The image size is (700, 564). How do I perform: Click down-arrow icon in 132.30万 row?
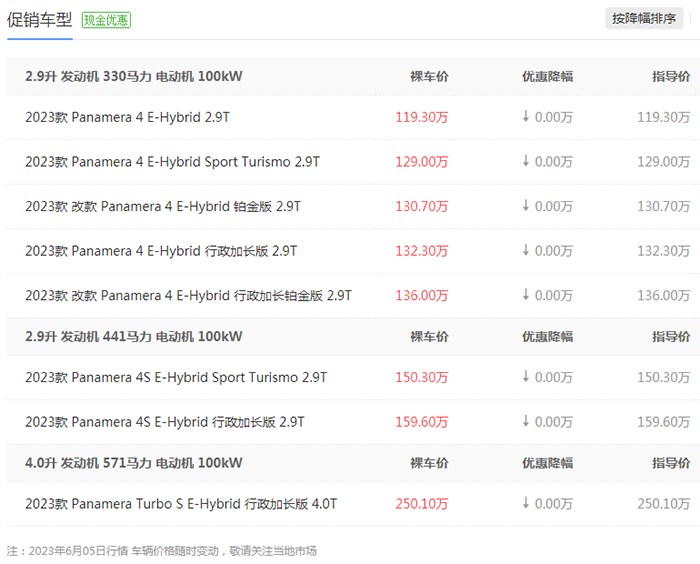(526, 250)
